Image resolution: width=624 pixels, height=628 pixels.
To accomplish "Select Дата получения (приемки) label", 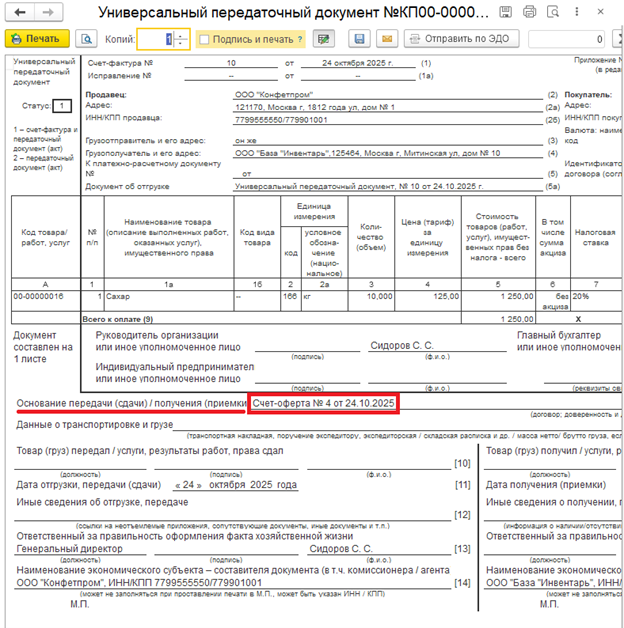I will tap(545, 485).
